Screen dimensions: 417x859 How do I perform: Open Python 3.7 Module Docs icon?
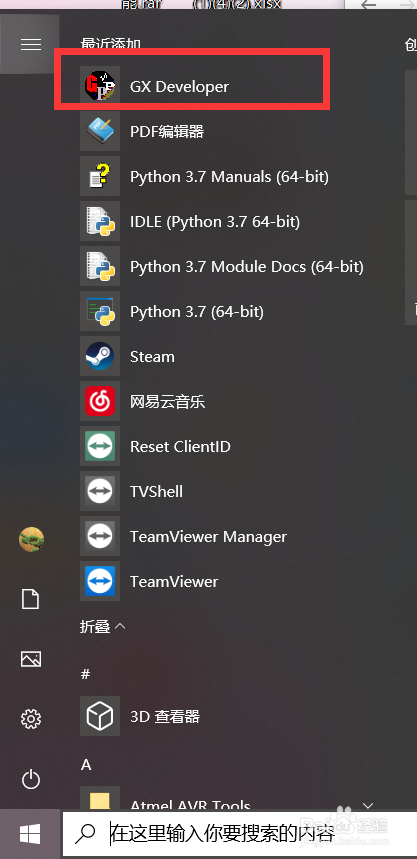point(100,266)
